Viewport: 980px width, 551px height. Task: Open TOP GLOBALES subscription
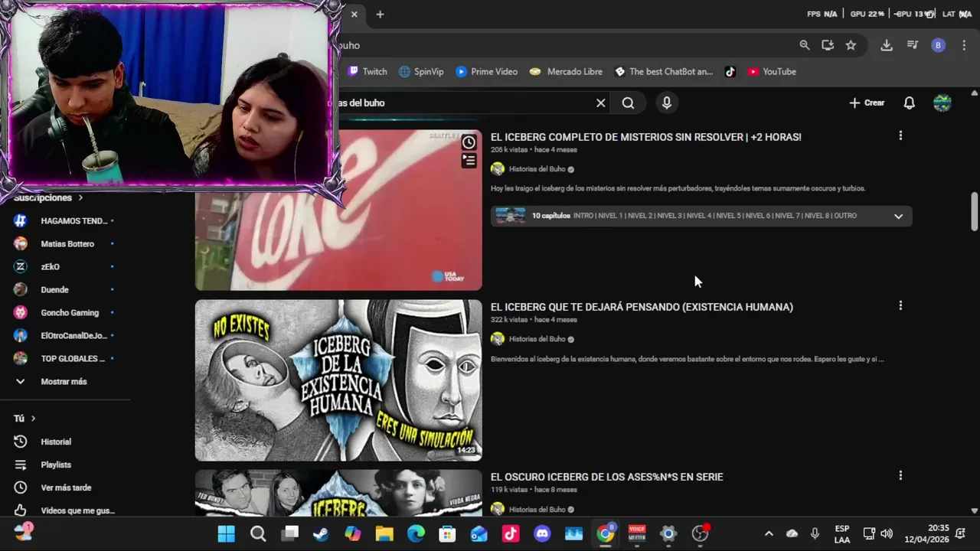coord(65,358)
